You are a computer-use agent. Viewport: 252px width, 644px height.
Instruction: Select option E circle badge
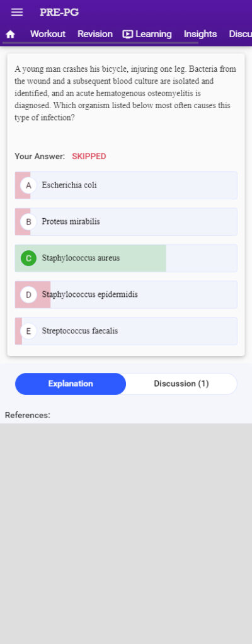click(x=28, y=331)
